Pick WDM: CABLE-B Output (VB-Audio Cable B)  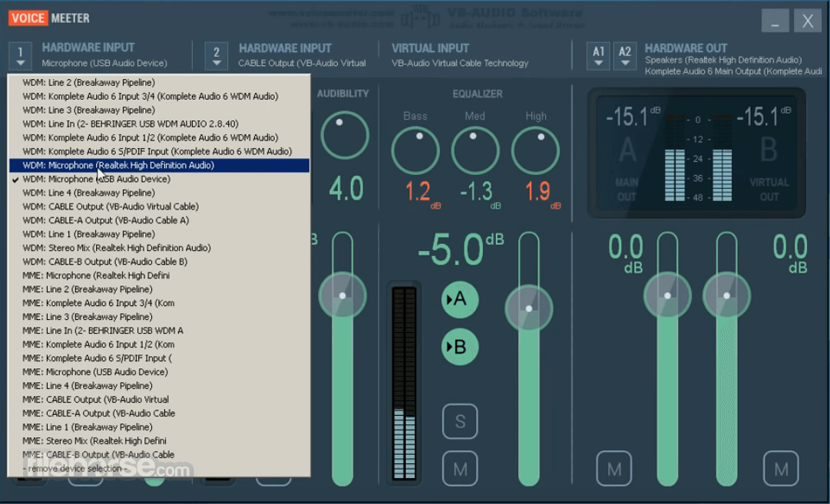160,262
